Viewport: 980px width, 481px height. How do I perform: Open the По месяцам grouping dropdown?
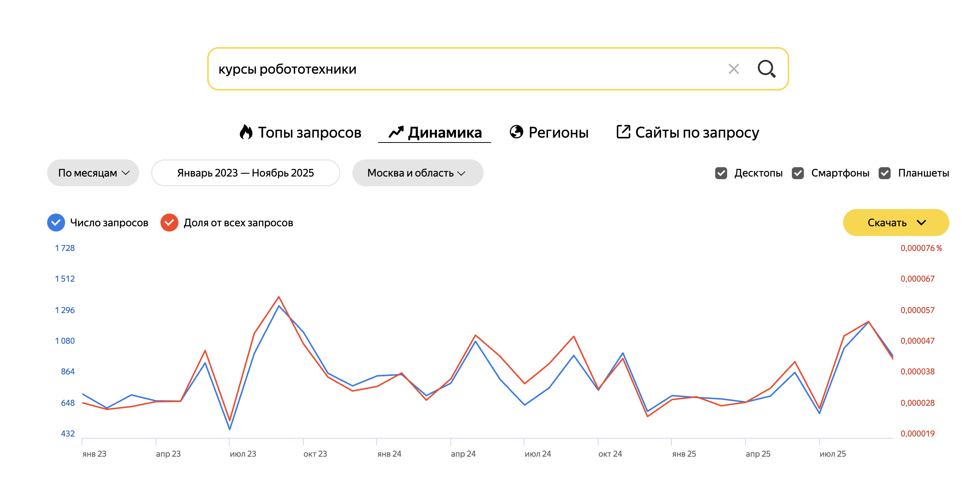[93, 173]
